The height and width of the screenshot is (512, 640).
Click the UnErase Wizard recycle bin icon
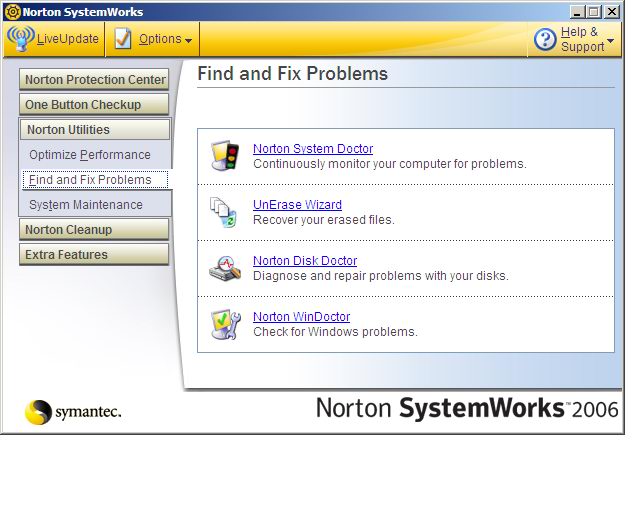224,212
